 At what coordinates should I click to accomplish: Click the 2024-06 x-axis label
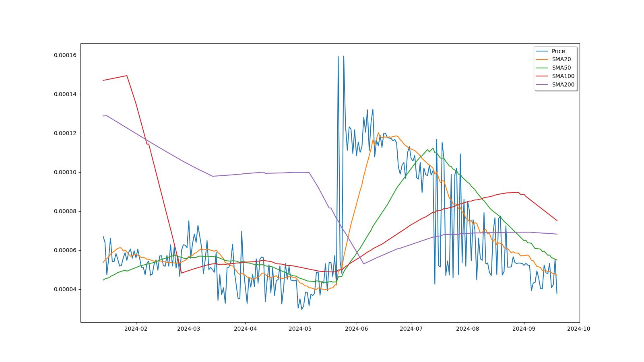(x=356, y=329)
